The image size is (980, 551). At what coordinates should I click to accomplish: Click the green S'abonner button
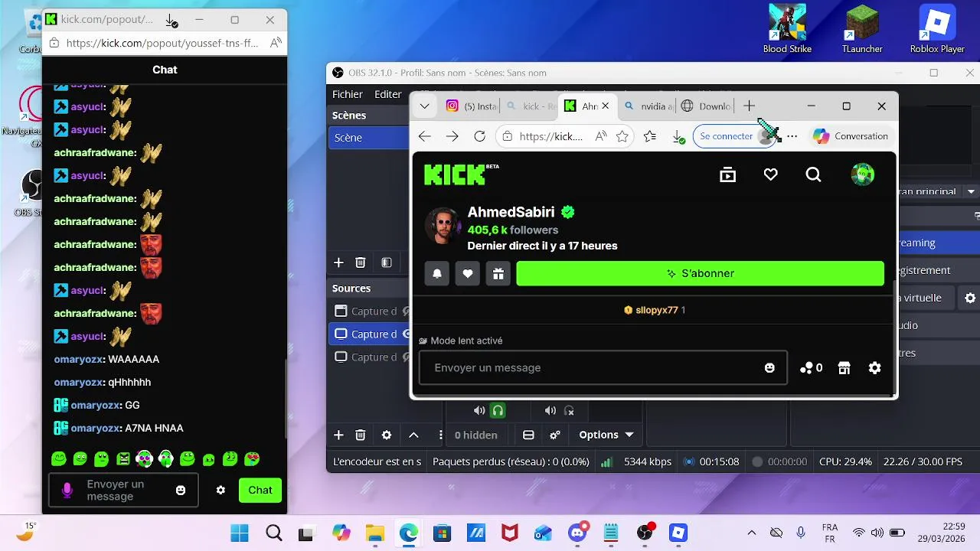pyautogui.click(x=700, y=273)
